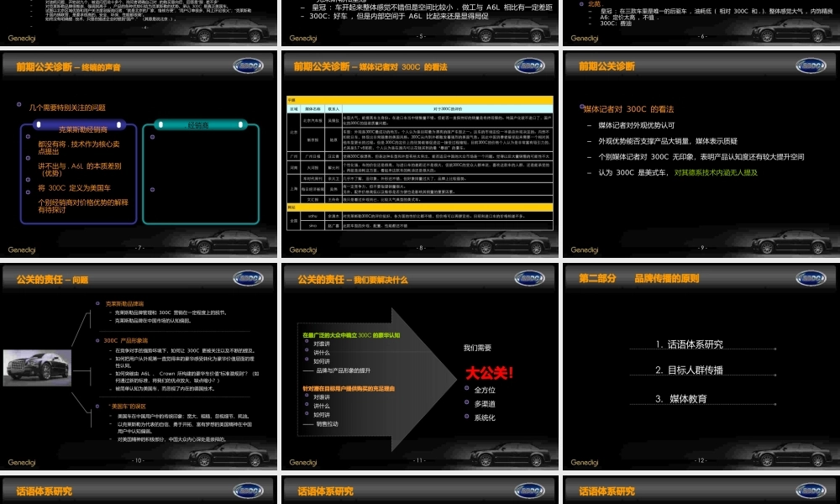Click the blue oval logo on slide 10

248,279
